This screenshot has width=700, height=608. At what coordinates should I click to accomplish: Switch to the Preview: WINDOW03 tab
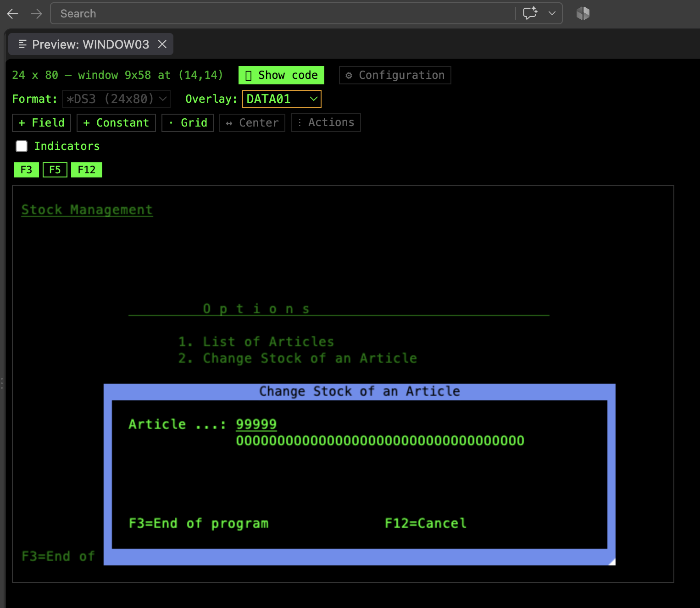tap(91, 44)
